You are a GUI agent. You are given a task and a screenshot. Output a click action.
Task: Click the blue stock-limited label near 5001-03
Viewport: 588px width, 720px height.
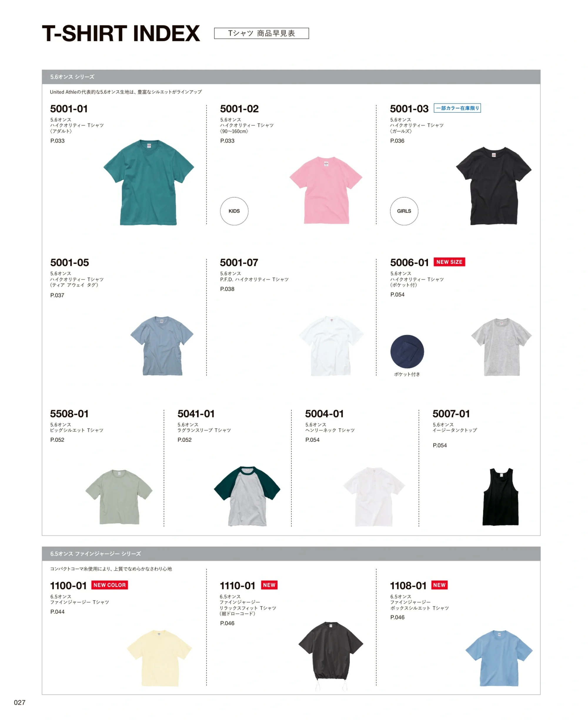coord(457,108)
